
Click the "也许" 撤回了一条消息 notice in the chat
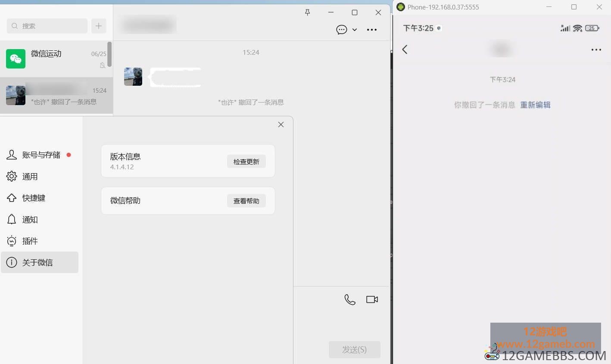(x=251, y=103)
